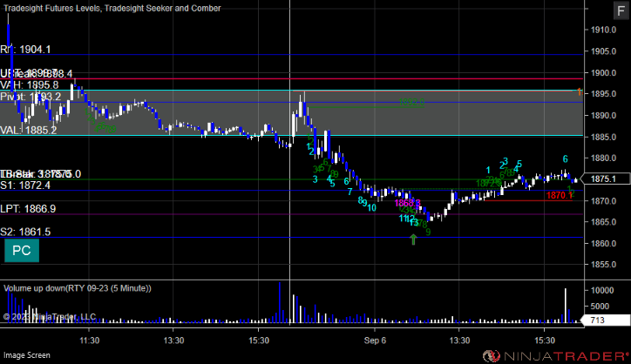This screenshot has height=364, width=631.
Task: Click the green 1892.0 level label
Action: pyautogui.click(x=411, y=103)
